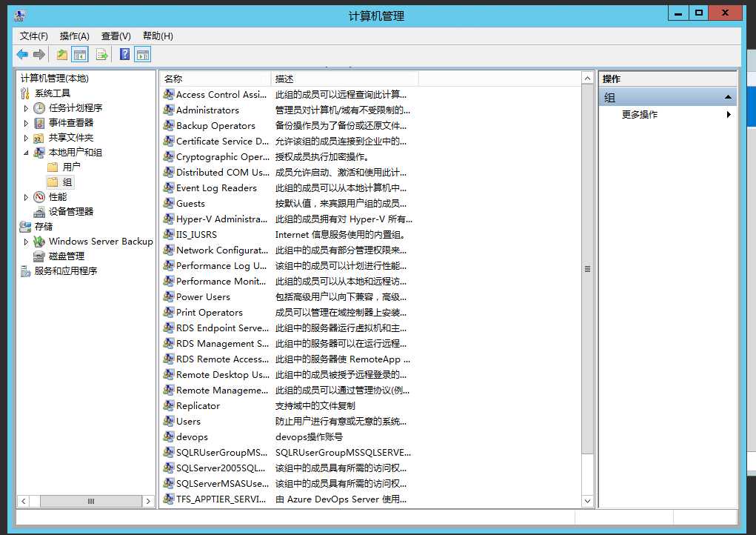Toggle the console tree show/hide button

pos(80,54)
